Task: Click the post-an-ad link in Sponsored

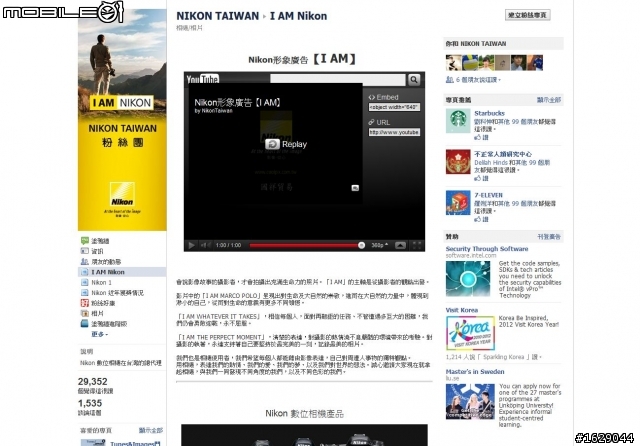Action: [x=549, y=237]
